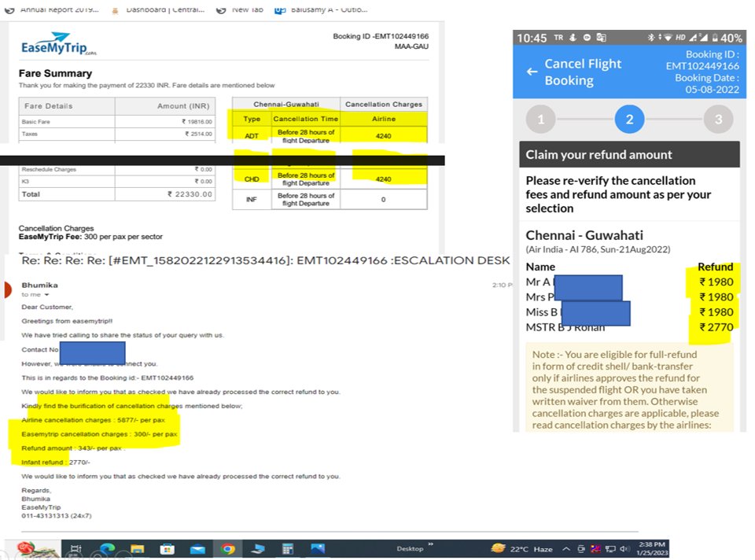Click the email subject ESCALATION DESK line
This screenshot has height=560, width=755.
click(x=265, y=260)
